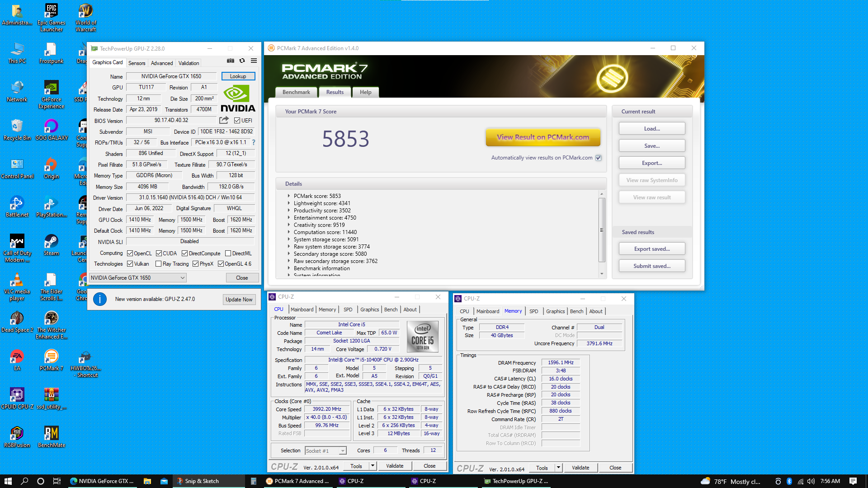Open CPUID CPU-Z desktop shortcut
Screen dimensions: 868x488
coord(17,399)
